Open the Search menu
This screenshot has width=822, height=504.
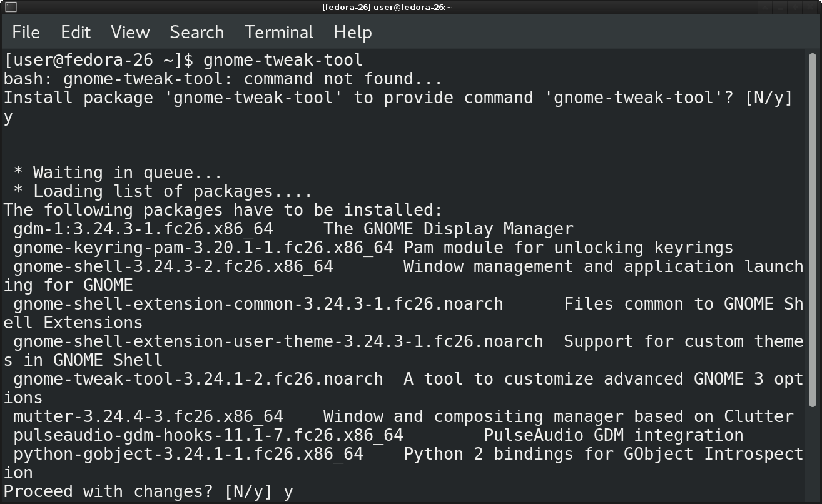(x=196, y=33)
